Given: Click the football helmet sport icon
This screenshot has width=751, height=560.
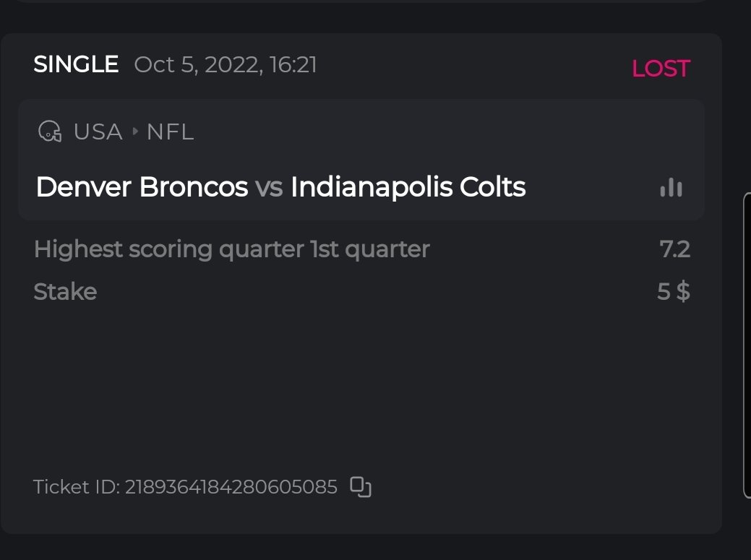Looking at the screenshot, I should pyautogui.click(x=49, y=132).
